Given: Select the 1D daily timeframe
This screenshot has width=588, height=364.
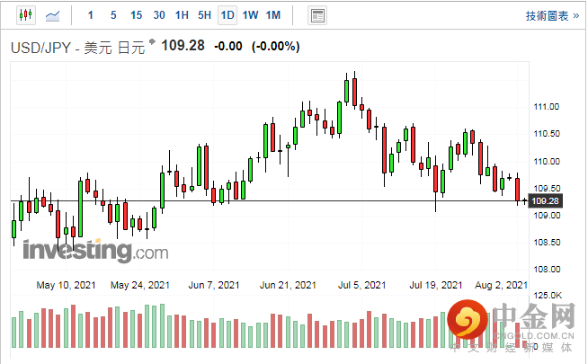Looking at the screenshot, I should 227,15.
